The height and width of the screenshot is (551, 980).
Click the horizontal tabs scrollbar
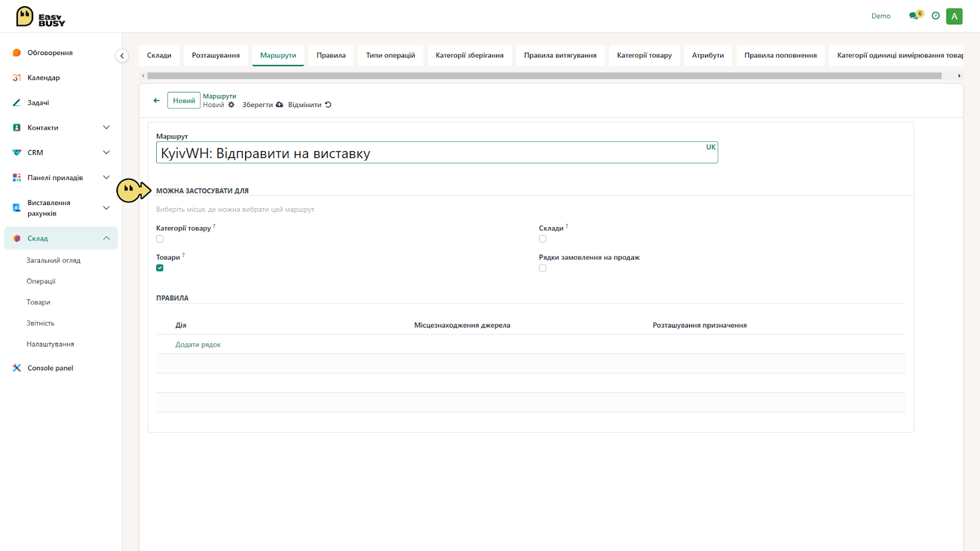(545, 76)
